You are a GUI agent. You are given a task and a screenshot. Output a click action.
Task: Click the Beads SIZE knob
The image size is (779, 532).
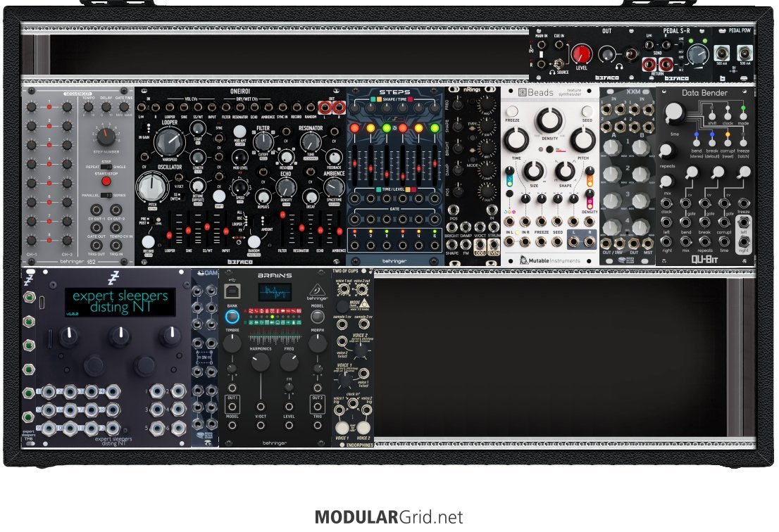pyautogui.click(x=533, y=171)
